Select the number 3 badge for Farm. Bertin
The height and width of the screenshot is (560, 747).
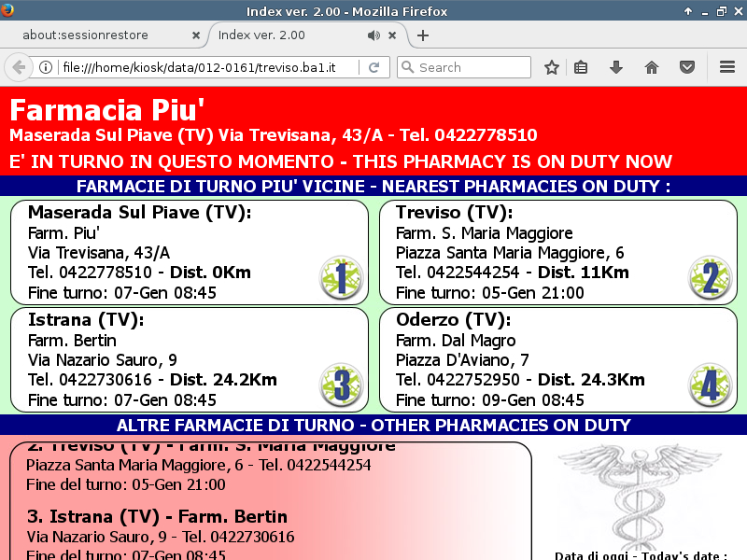click(341, 385)
